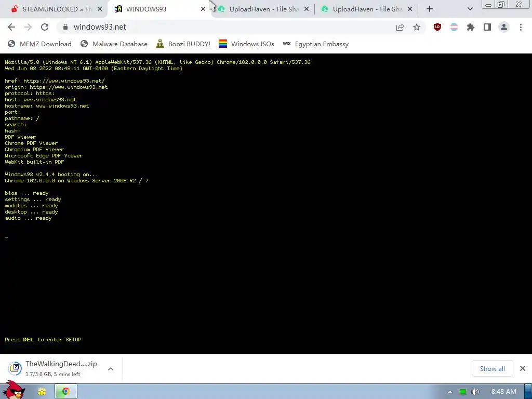Image resolution: width=532 pixels, height=399 pixels.
Task: Open MEMZ Download bookmark
Action: pos(39,44)
